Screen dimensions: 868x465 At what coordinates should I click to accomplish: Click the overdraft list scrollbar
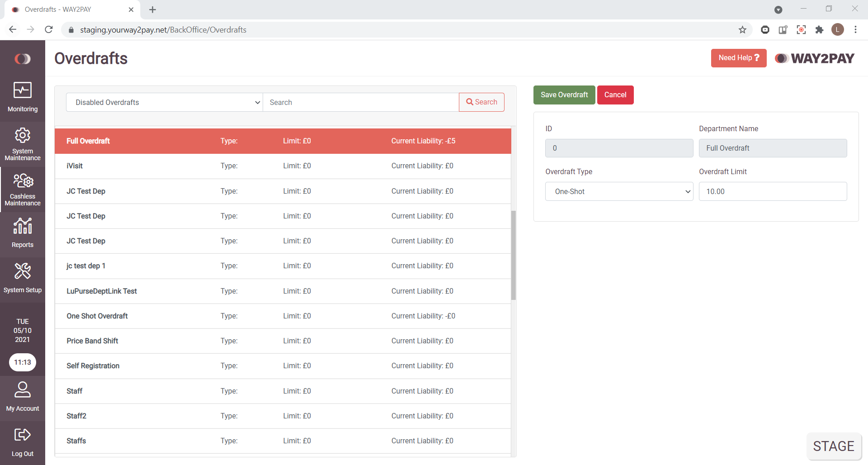coord(514,255)
